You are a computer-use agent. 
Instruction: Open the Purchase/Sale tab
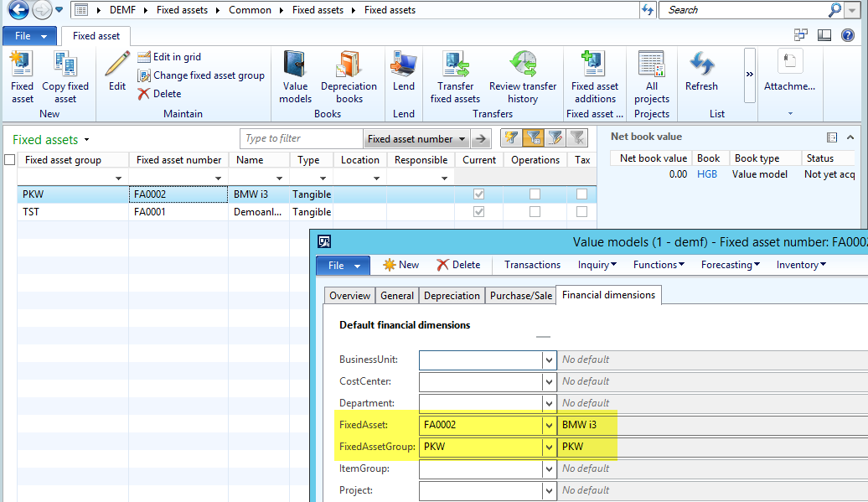520,296
